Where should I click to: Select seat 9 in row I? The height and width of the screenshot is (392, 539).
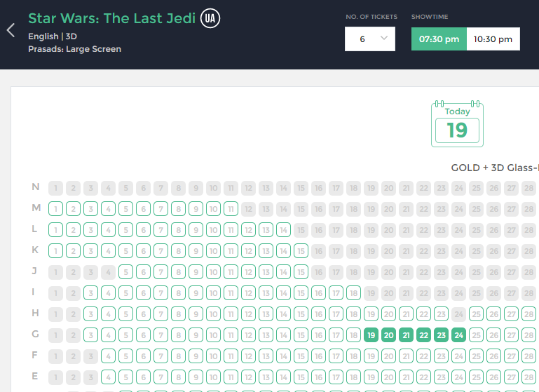point(196,293)
